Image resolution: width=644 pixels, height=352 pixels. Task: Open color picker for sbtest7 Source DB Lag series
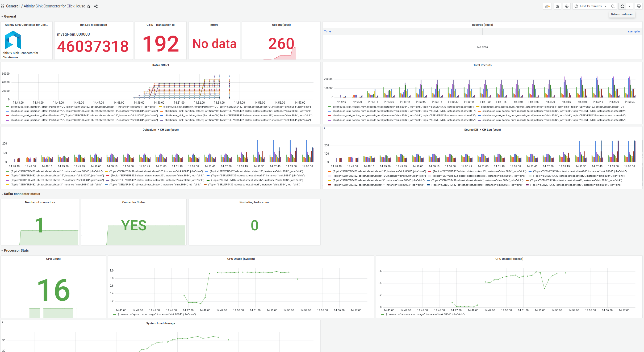(329, 185)
